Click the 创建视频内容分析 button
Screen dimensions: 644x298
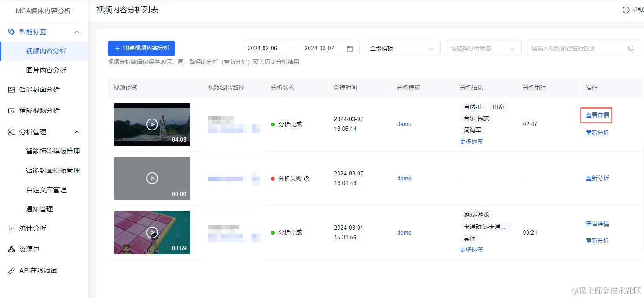[141, 48]
